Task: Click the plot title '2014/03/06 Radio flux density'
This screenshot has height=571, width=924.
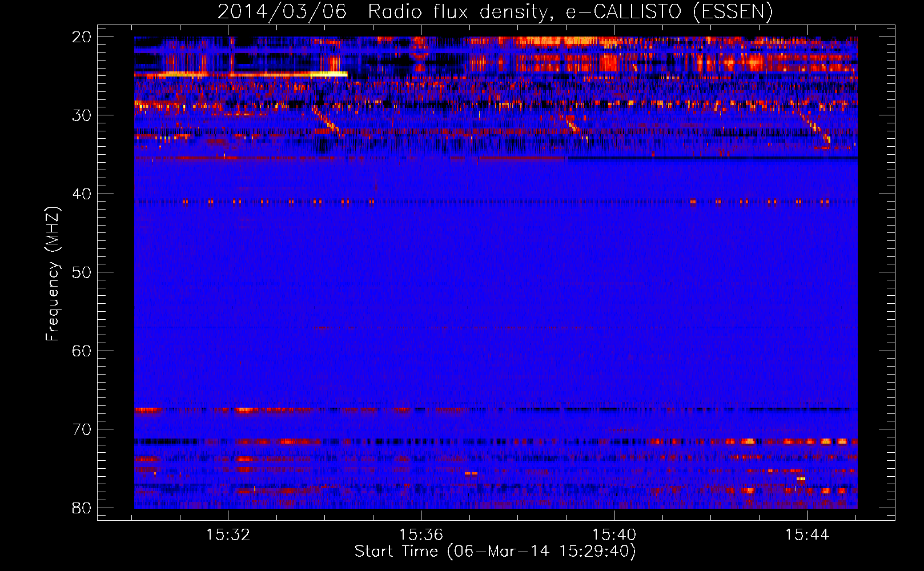Action: [x=495, y=12]
